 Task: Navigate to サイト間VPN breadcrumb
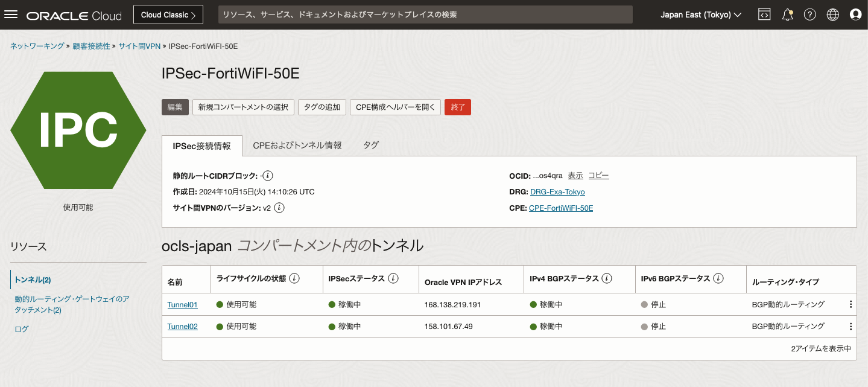139,45
